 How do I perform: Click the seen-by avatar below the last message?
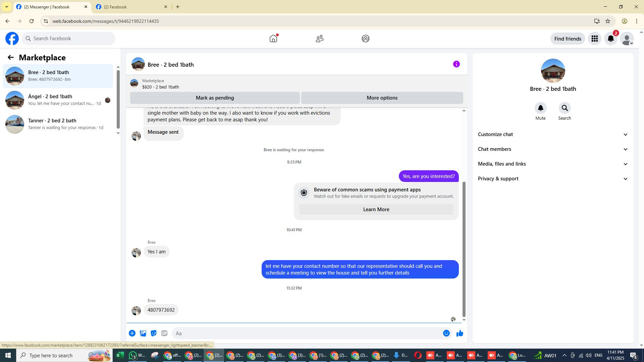coord(453,319)
